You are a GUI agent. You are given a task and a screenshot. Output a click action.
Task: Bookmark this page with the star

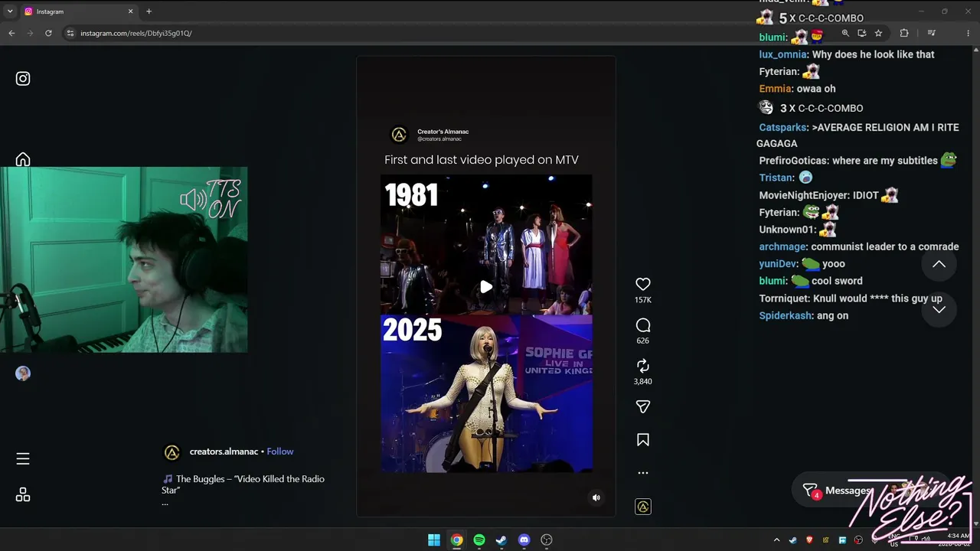tap(878, 33)
